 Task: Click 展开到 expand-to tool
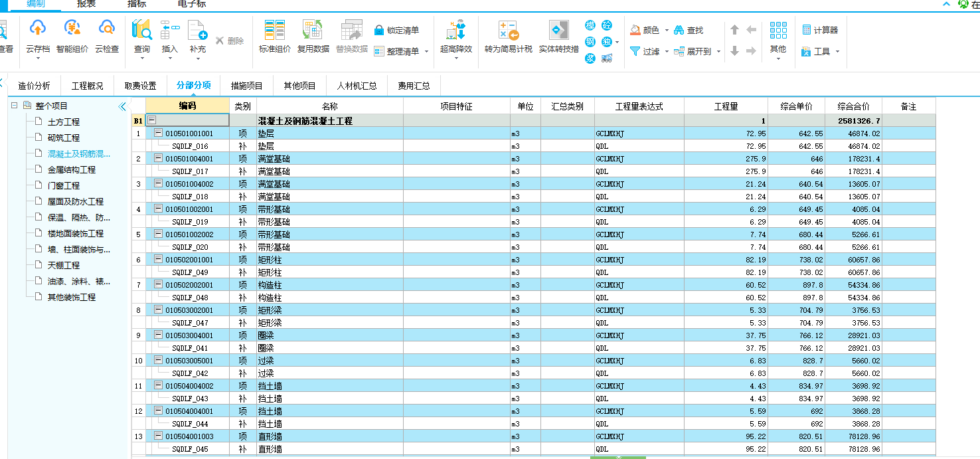coord(693,51)
